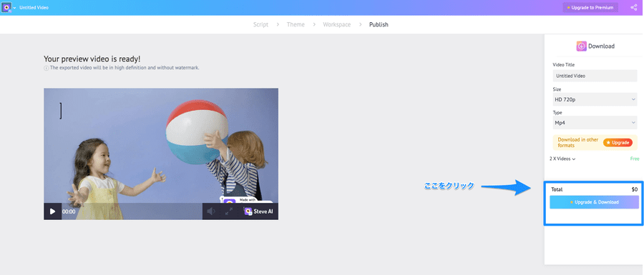Click the 00:00 time display

(x=69, y=212)
